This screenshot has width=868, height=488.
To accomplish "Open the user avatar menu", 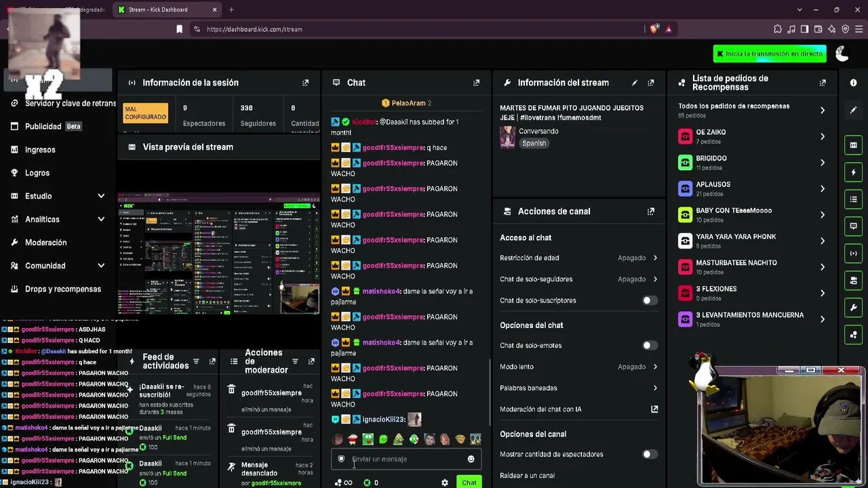I will click(842, 54).
